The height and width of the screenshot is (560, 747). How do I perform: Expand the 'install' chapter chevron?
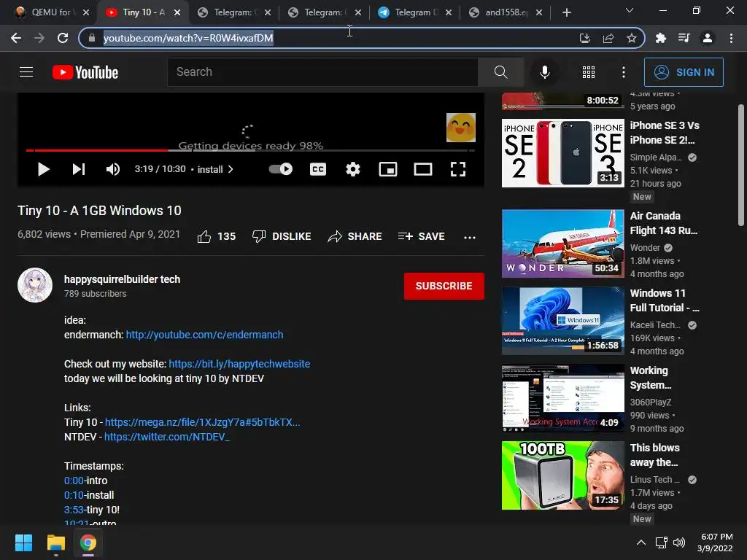pos(231,169)
